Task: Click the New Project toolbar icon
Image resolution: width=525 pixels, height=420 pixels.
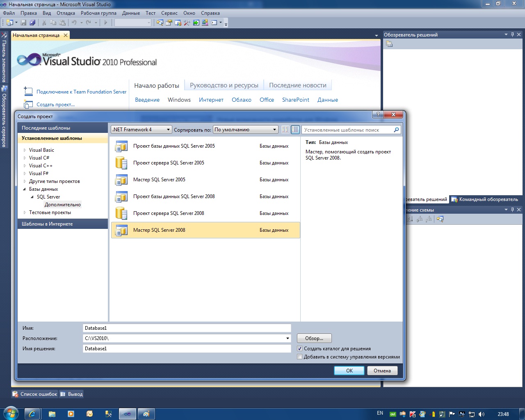Action: tap(10, 23)
